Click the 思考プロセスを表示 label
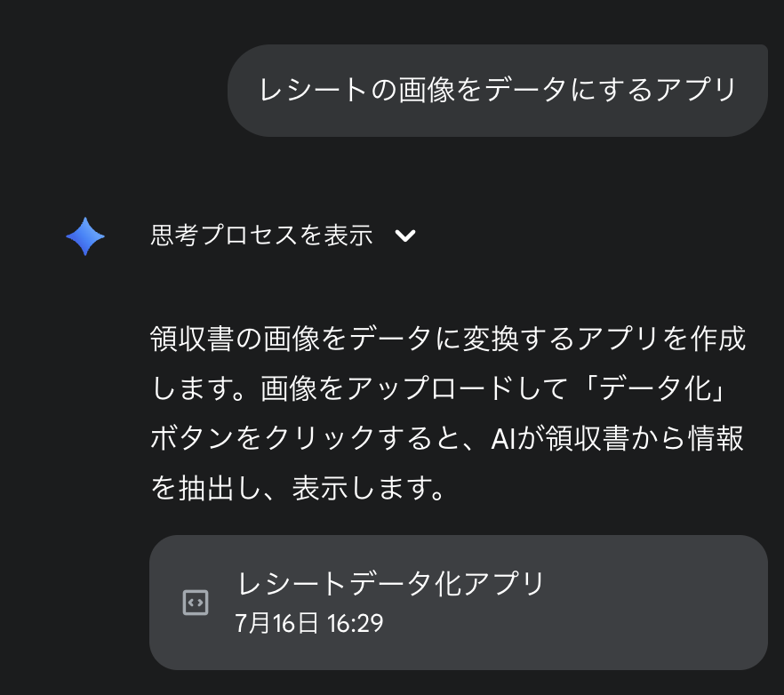 [x=262, y=235]
